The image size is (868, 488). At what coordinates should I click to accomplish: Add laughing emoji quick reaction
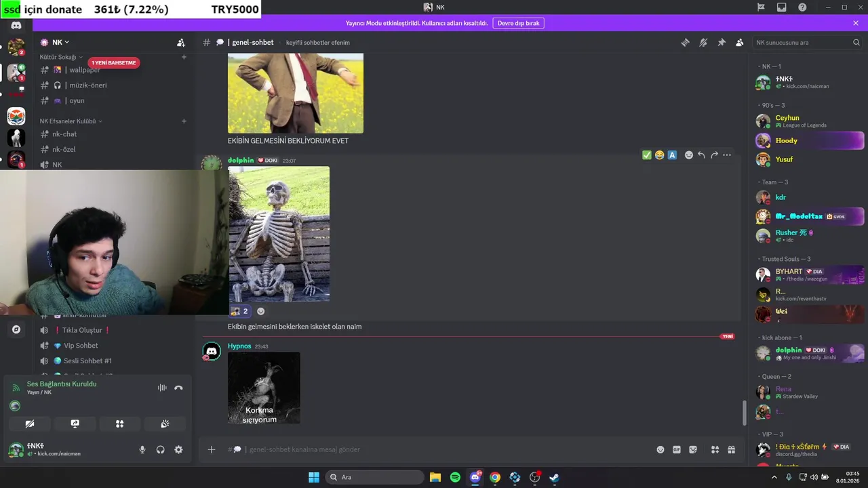click(660, 155)
